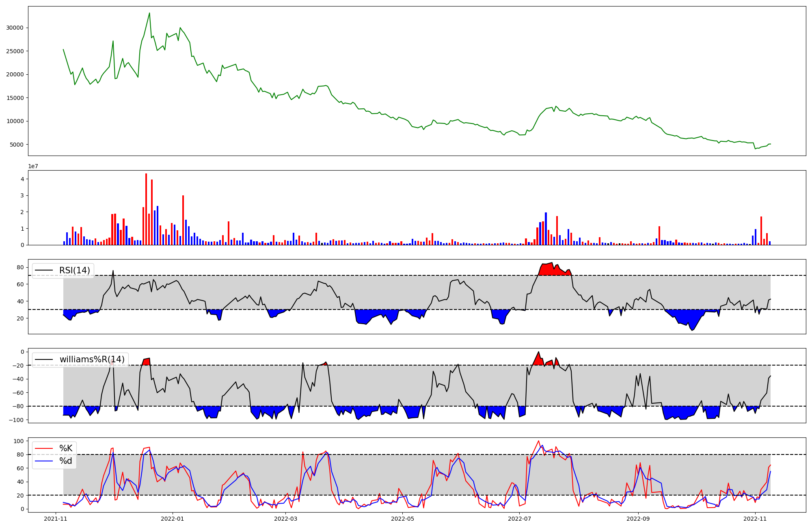812x528 pixels.
Task: Click the black RSI legend line sample
Action: click(x=44, y=270)
